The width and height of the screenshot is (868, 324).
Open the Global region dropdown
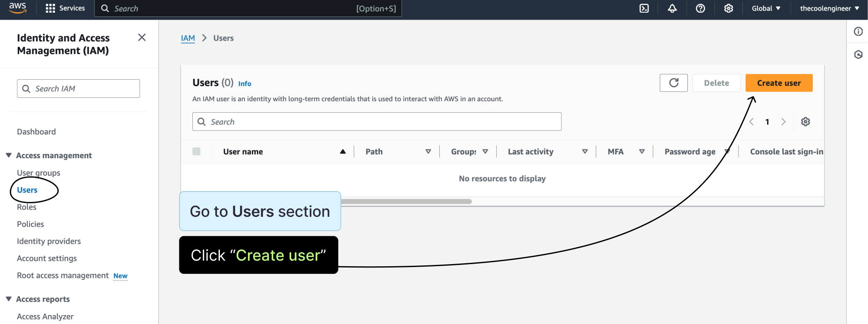(766, 8)
